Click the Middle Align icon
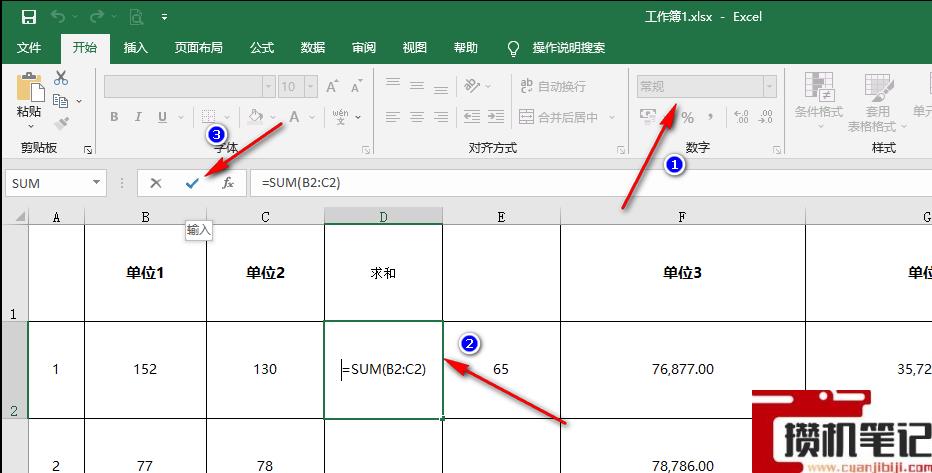Viewport: 932px width, 473px height. [x=417, y=86]
